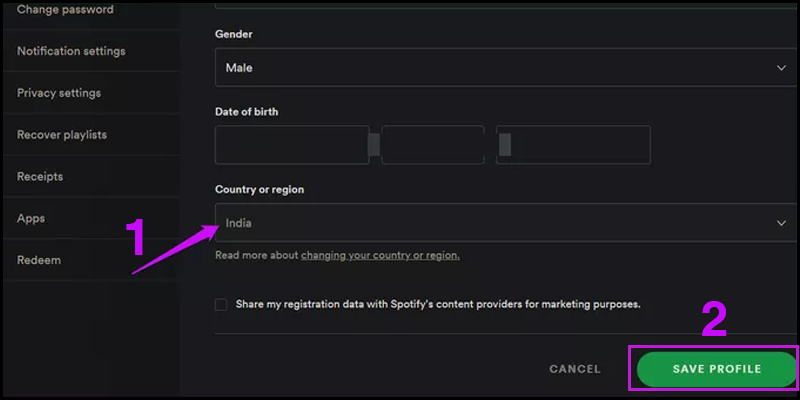Click the Country or region chevron arrow

782,223
